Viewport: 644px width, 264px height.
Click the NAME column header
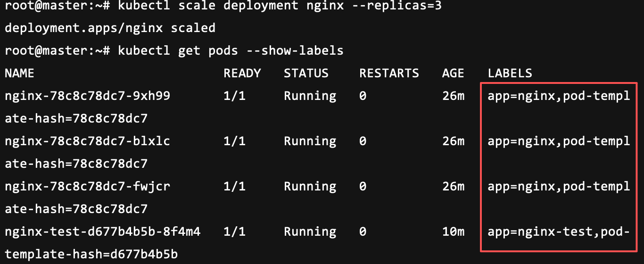pyautogui.click(x=19, y=73)
